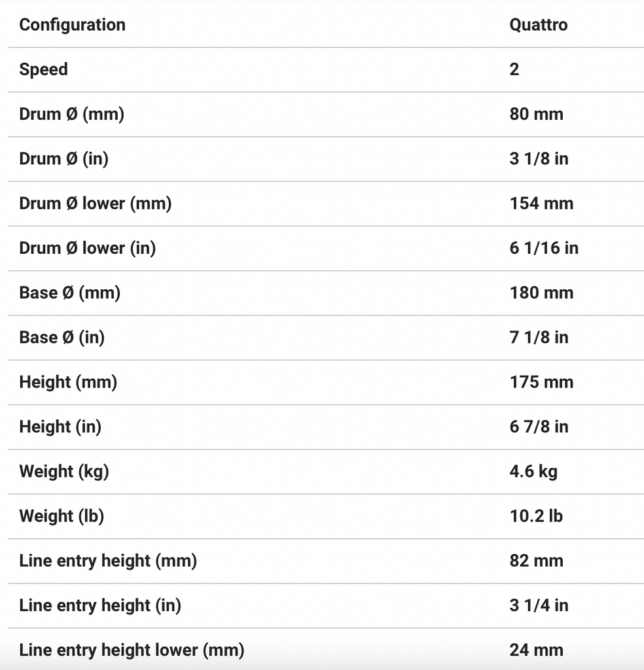Click the 24 mm lower entry value
Image resolution: width=644 pixels, height=670 pixels.
[x=536, y=650]
